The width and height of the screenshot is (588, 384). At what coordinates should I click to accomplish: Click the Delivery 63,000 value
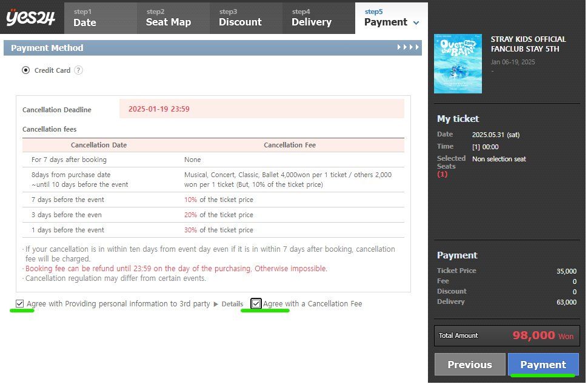tap(566, 301)
